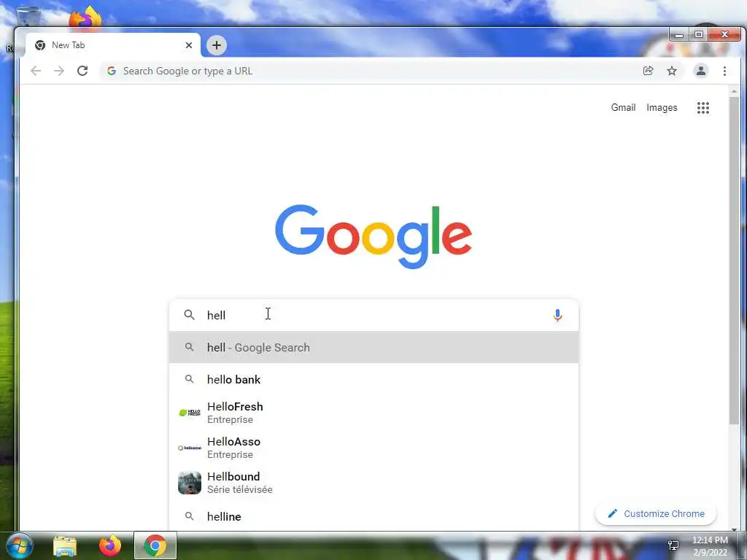This screenshot has width=747, height=560.
Task: Click the Firefox desktop shortcut icon
Action: 85,17
